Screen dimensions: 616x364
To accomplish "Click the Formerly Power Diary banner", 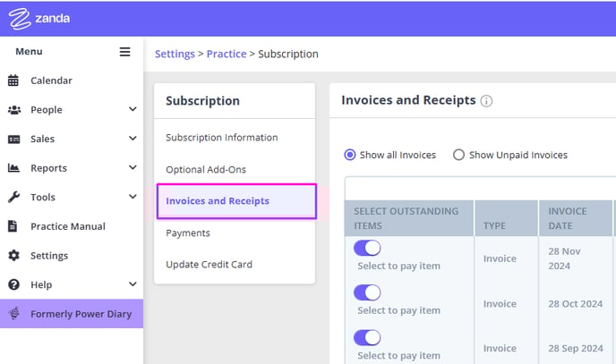I will [72, 314].
